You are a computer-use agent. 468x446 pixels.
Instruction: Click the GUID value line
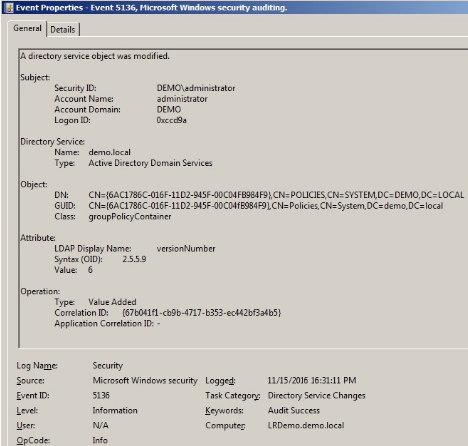266,206
